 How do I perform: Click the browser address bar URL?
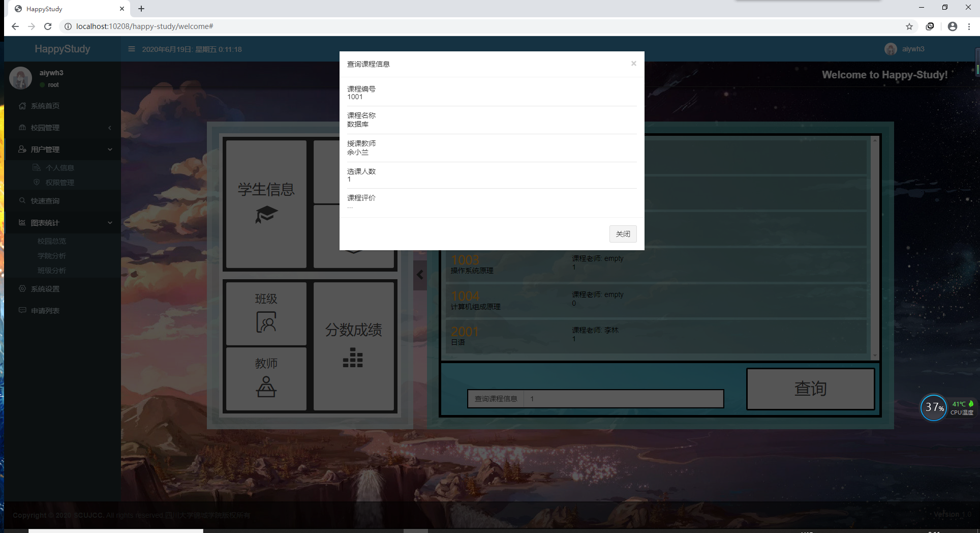[x=145, y=26]
